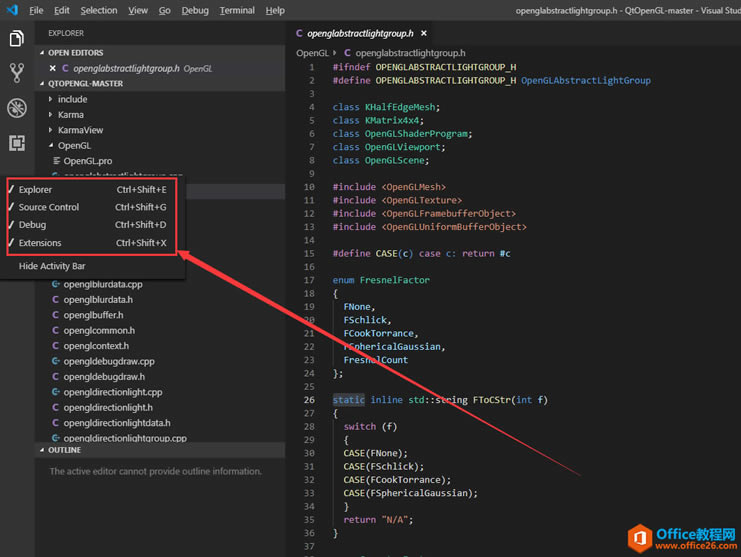Click file icon of openglbuffer.h
The image size is (741, 557).
[56, 315]
